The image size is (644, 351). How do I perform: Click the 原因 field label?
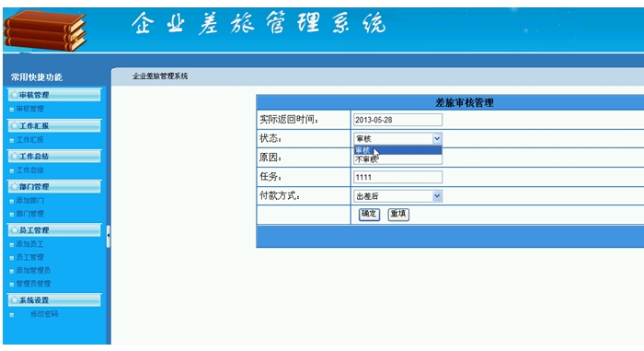(x=270, y=158)
